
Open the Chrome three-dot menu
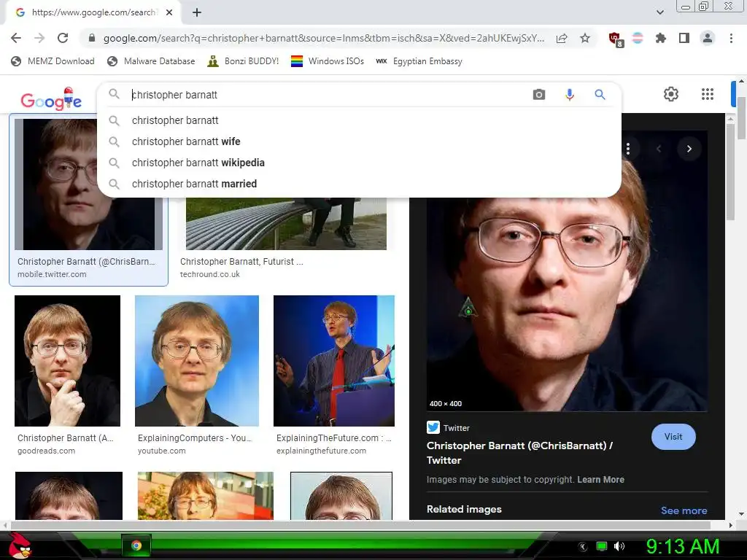[x=731, y=38]
